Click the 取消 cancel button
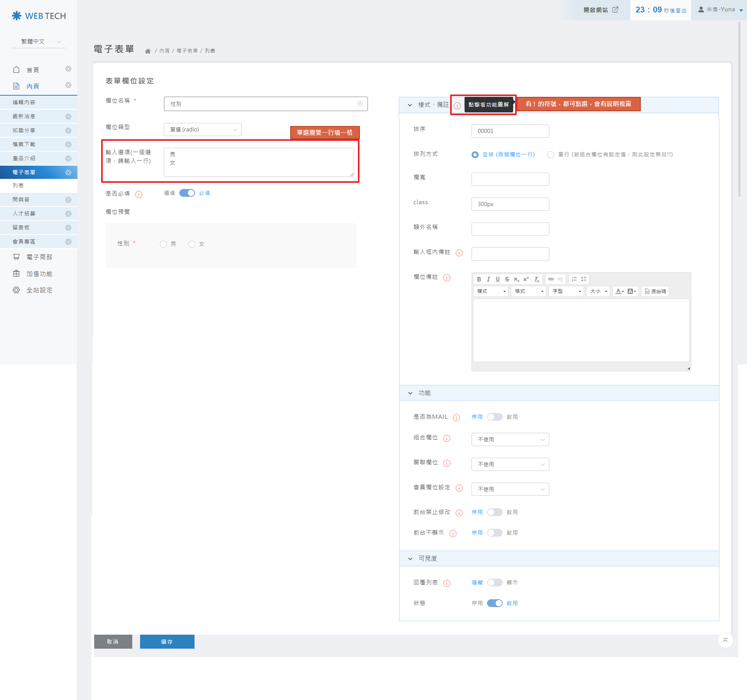Image resolution: width=747 pixels, height=700 pixels. pyautogui.click(x=113, y=642)
